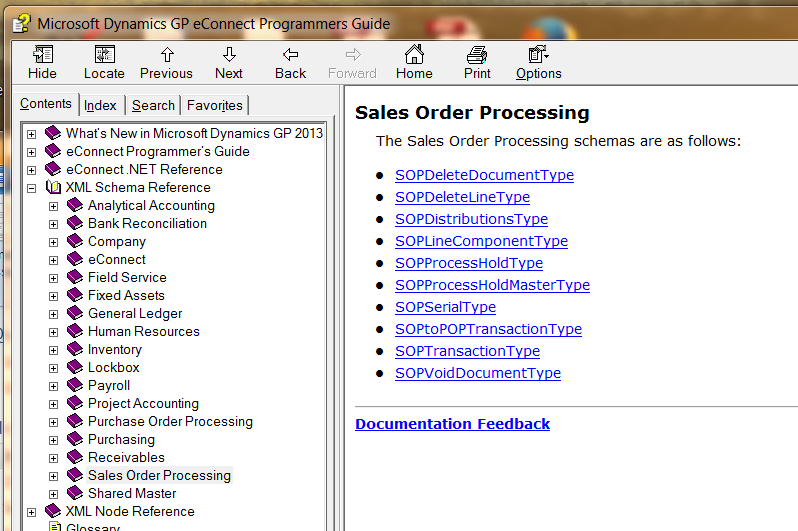Open the SOPtoPOPTransactionType link
The width and height of the screenshot is (798, 531).
coord(489,329)
